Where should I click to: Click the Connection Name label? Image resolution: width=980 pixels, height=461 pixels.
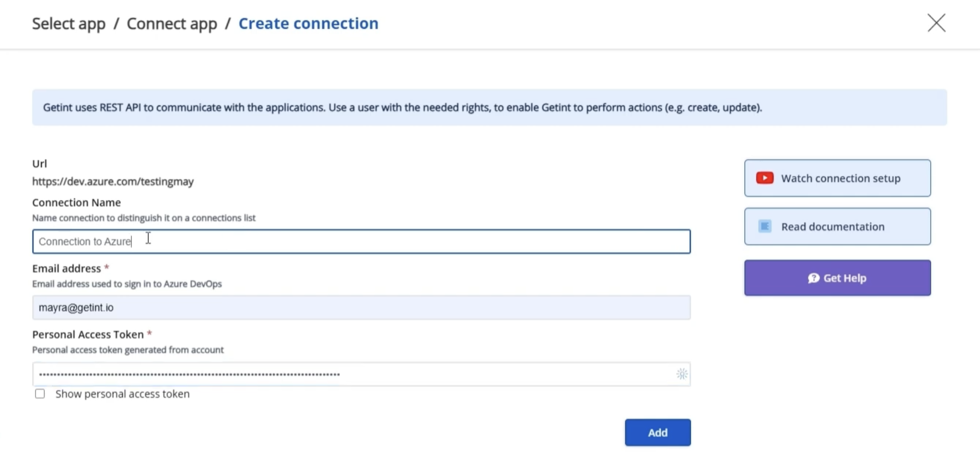76,202
